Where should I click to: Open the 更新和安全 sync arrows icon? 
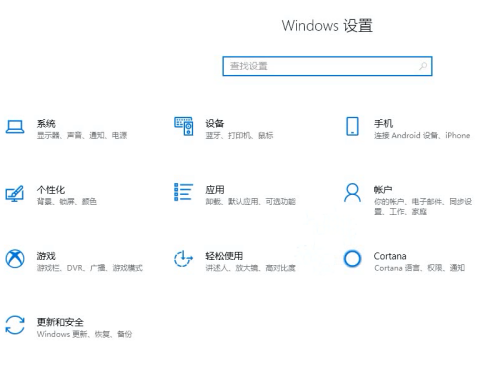pyautogui.click(x=15, y=325)
